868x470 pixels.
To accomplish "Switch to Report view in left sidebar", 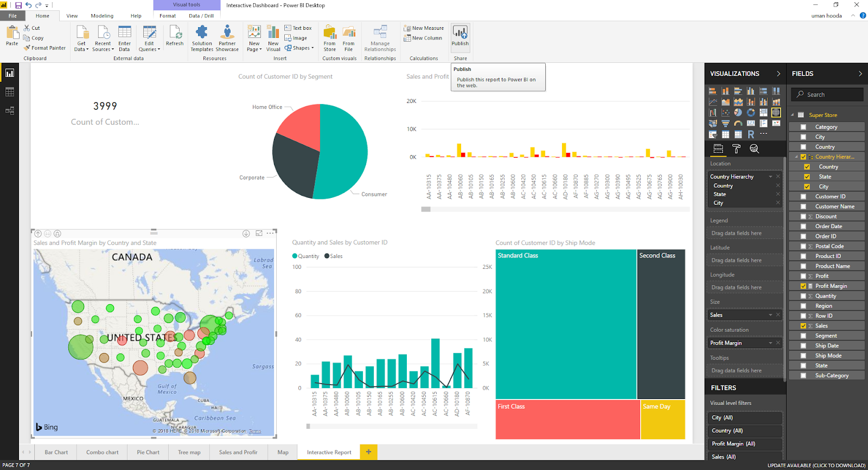I will click(9, 73).
